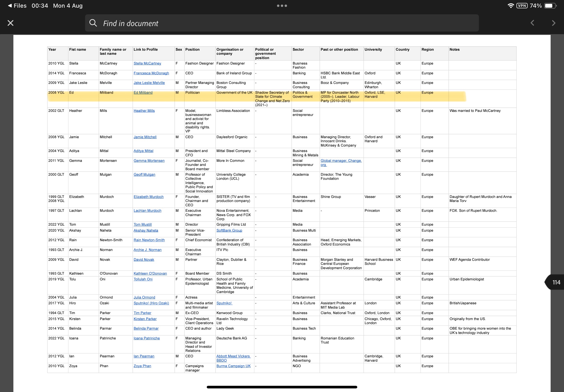Open Rain Newton-Smith profile link
Screen dimensions: 564x392
click(149, 240)
